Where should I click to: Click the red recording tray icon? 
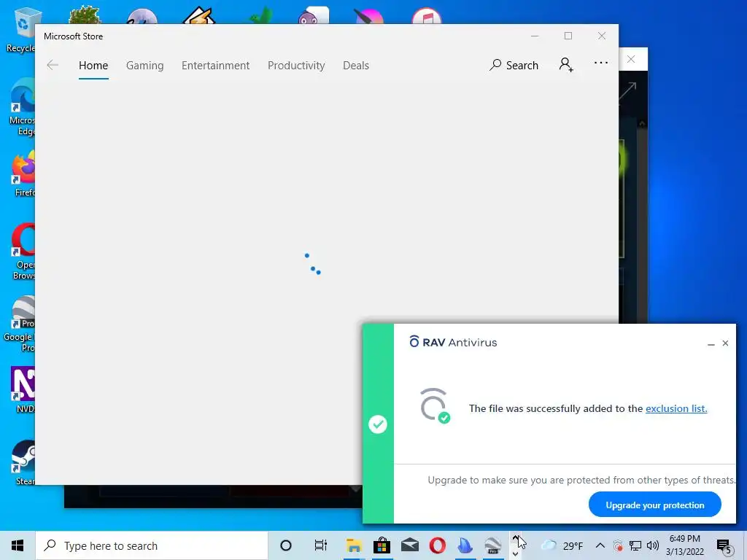618,545
